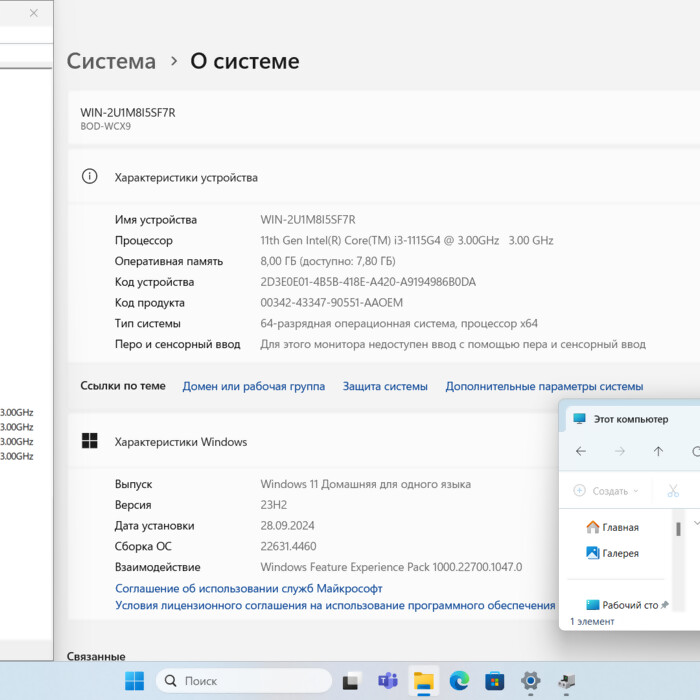Open Task View from the taskbar
Viewport: 700px width, 700px height.
352,681
